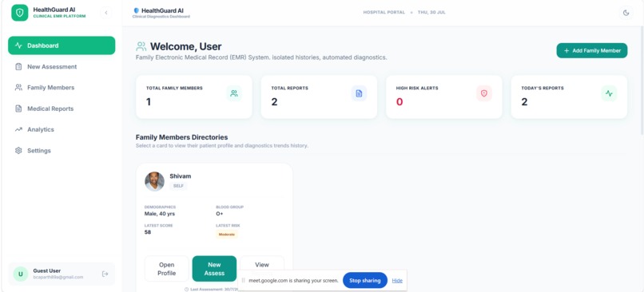Click the Dashboard pulse icon
The width and height of the screenshot is (644, 292).
(18, 45)
